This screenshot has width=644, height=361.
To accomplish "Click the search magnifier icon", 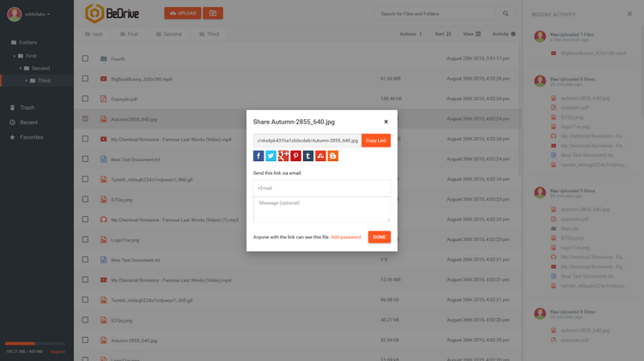I will point(506,14).
